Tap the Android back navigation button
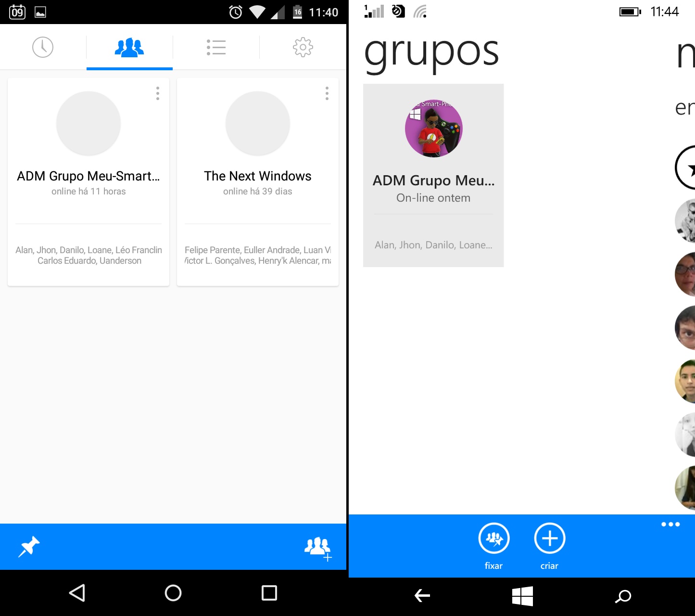Image resolution: width=695 pixels, height=616 pixels. (x=77, y=593)
